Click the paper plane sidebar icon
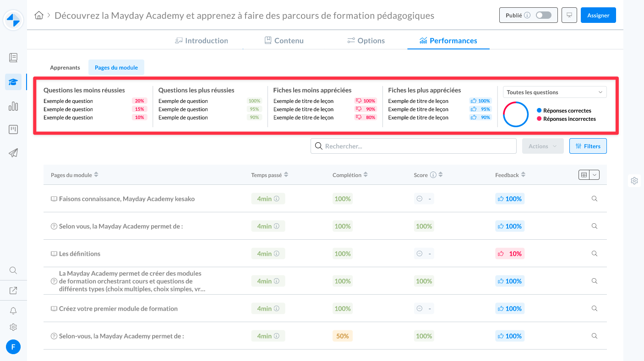 point(13,153)
